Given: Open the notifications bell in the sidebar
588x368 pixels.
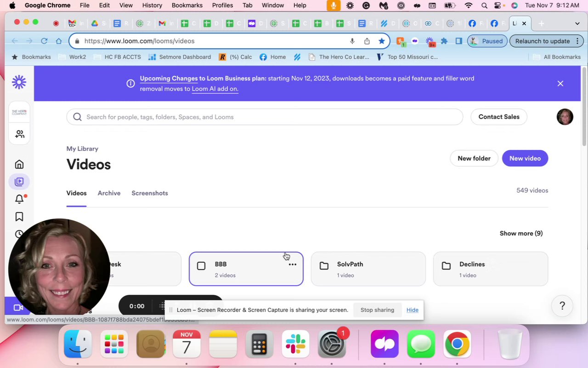Looking at the screenshot, I should (19, 199).
